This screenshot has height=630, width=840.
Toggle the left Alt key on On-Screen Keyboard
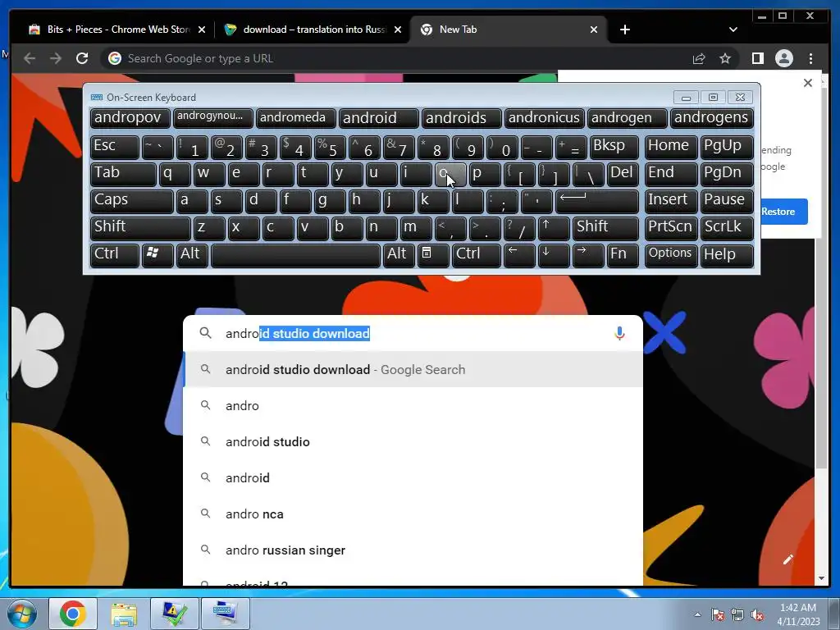192,254
